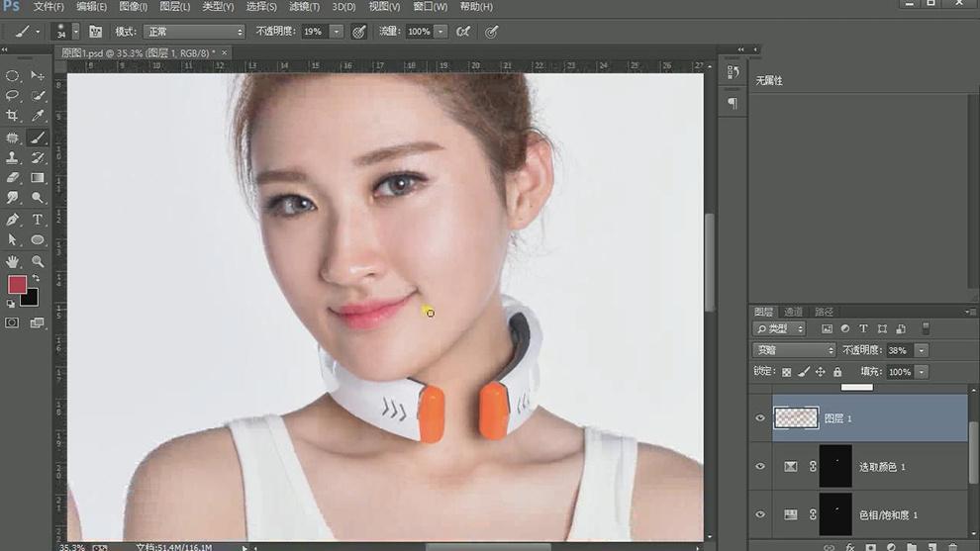
Task: Toggle visibility of 选取颜色 1 layer
Action: (760, 466)
